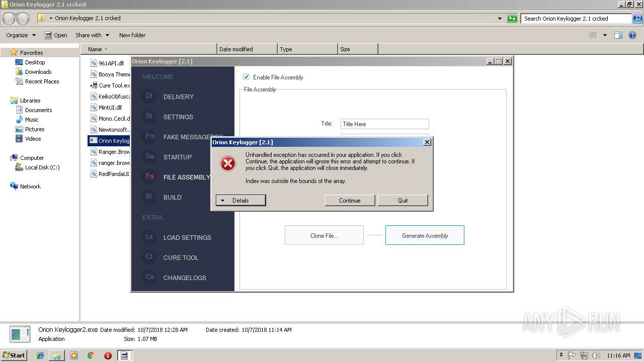
Task: Open Explorer help icon
Action: coord(632,35)
